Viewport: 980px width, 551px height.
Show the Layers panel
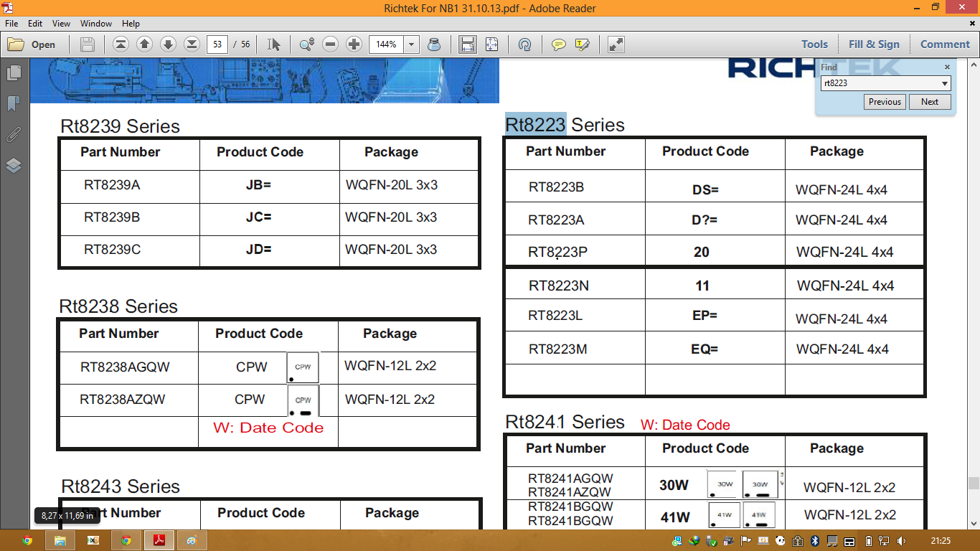(x=14, y=166)
